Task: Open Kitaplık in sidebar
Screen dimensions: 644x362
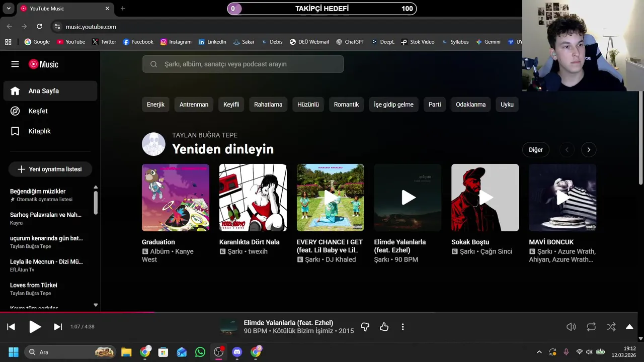Action: coord(50,131)
